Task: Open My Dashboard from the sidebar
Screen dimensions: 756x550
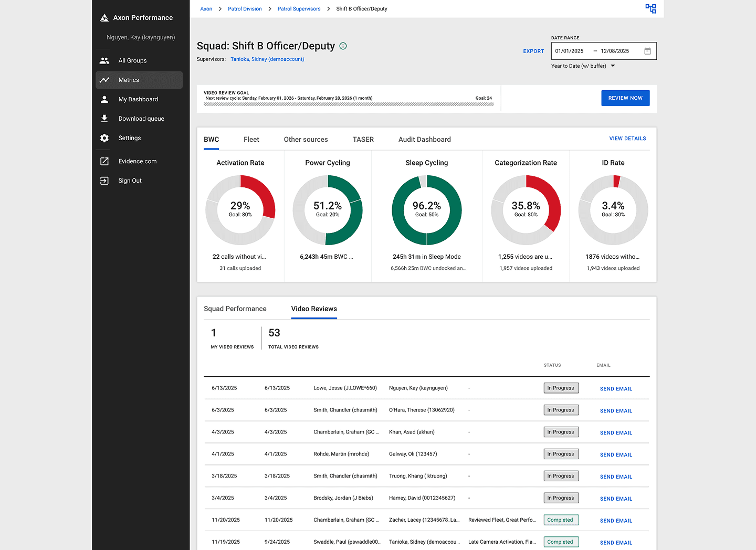Action: coord(104,99)
